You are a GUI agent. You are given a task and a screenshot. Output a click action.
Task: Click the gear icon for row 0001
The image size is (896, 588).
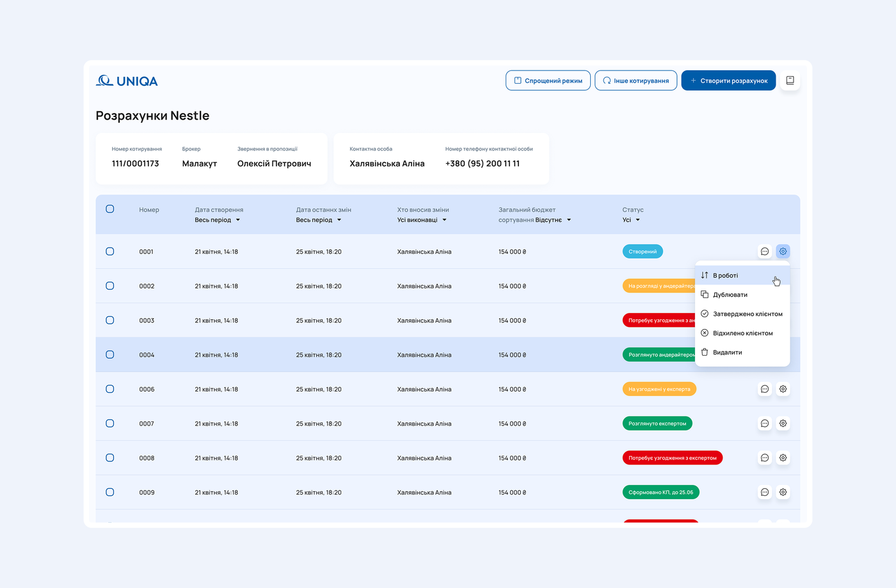coord(783,251)
